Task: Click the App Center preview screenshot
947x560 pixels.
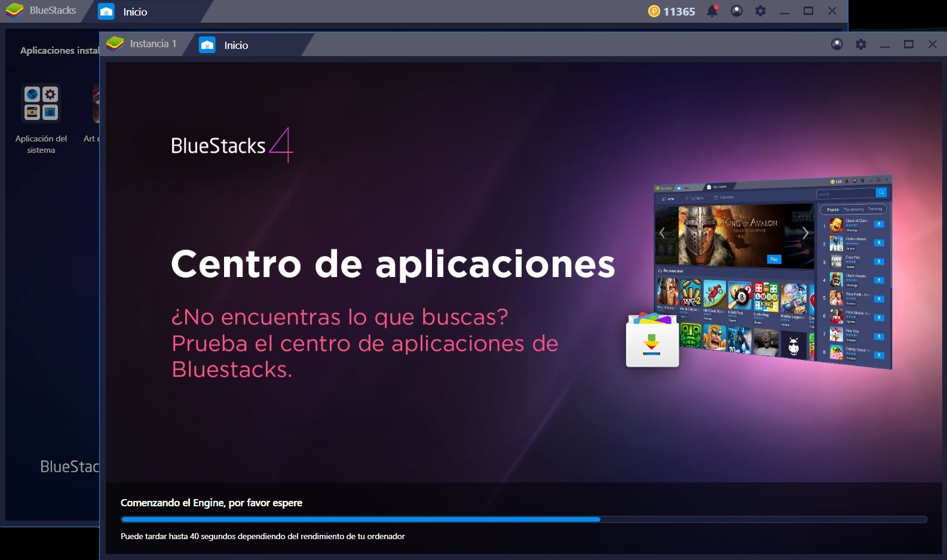Action: (773, 272)
